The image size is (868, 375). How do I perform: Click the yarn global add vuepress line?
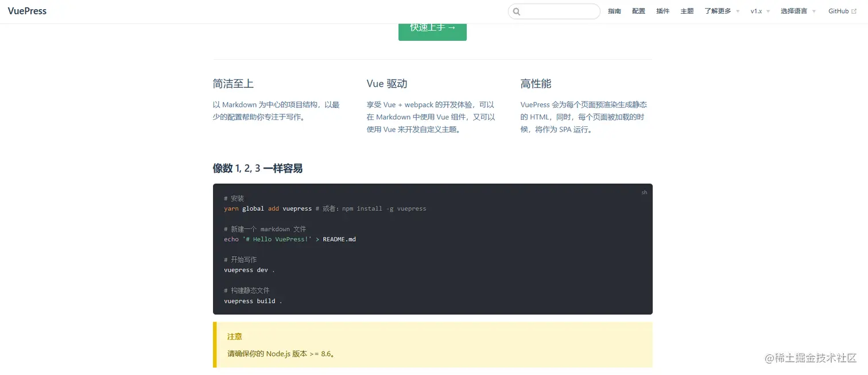pyautogui.click(x=325, y=208)
